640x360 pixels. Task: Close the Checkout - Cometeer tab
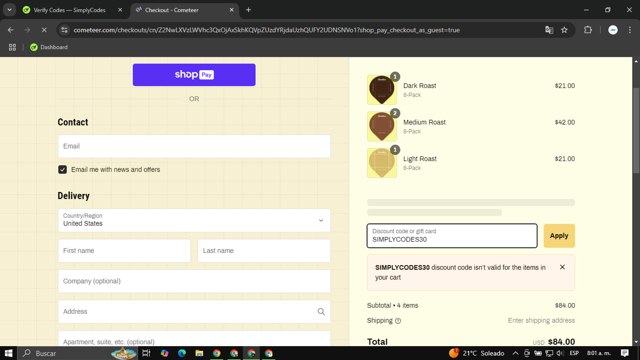pyautogui.click(x=231, y=10)
